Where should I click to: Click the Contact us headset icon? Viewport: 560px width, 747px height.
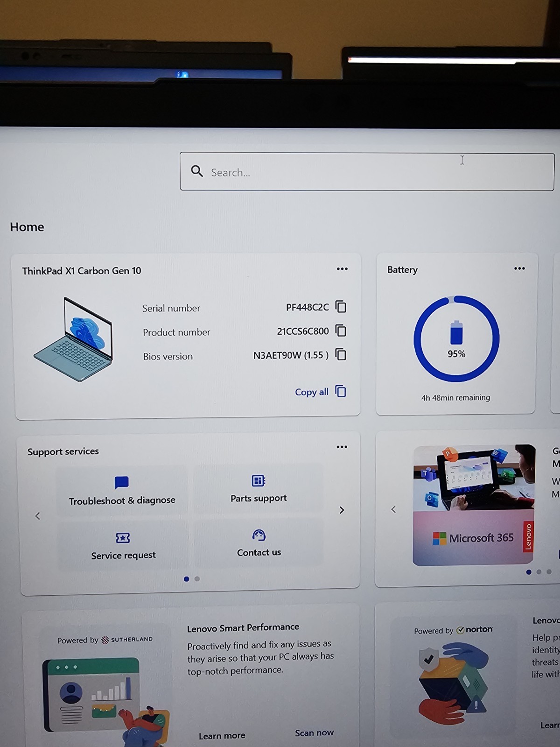[x=259, y=535]
